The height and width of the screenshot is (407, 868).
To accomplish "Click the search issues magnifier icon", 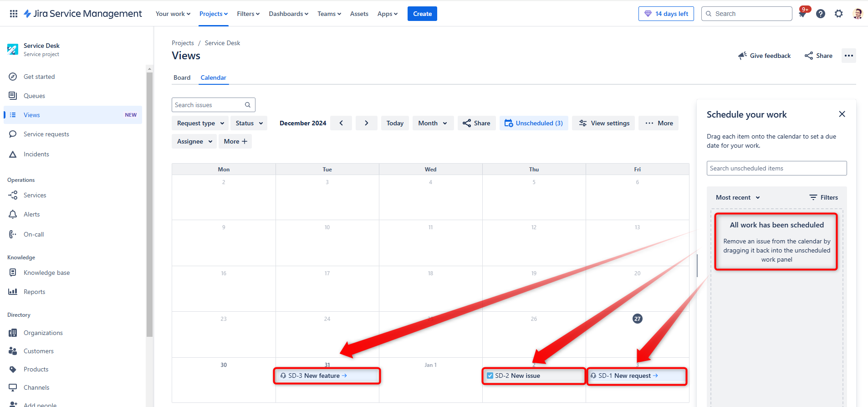I will [x=248, y=105].
